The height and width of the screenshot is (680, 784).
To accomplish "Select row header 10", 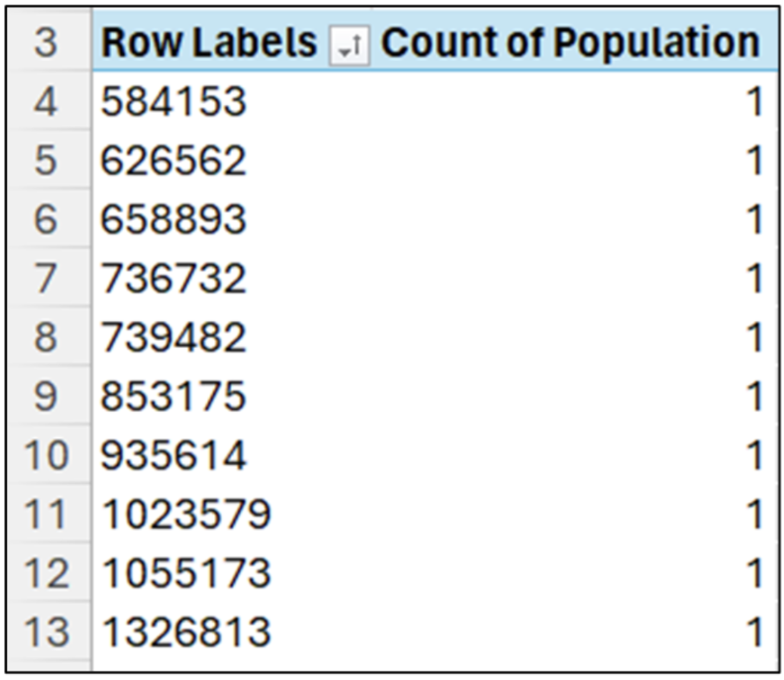I will [45, 455].
